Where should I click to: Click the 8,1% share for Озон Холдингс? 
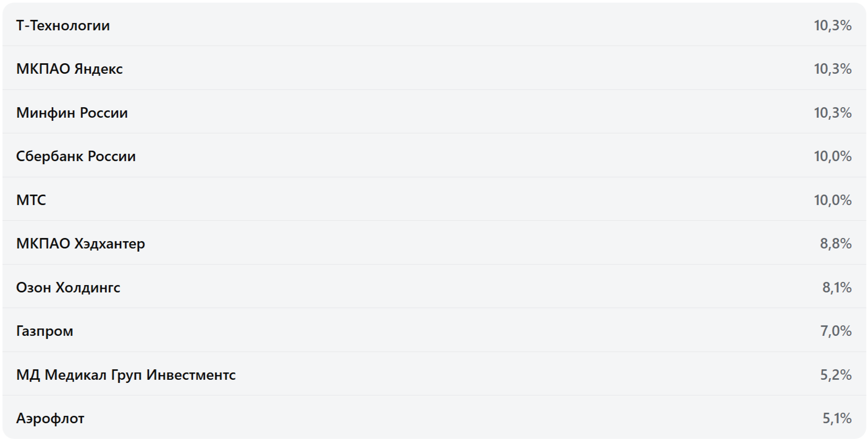click(x=837, y=288)
